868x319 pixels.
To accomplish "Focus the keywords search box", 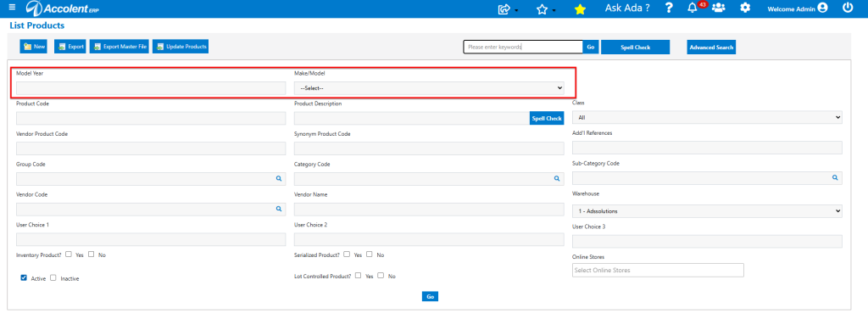I will [x=523, y=47].
